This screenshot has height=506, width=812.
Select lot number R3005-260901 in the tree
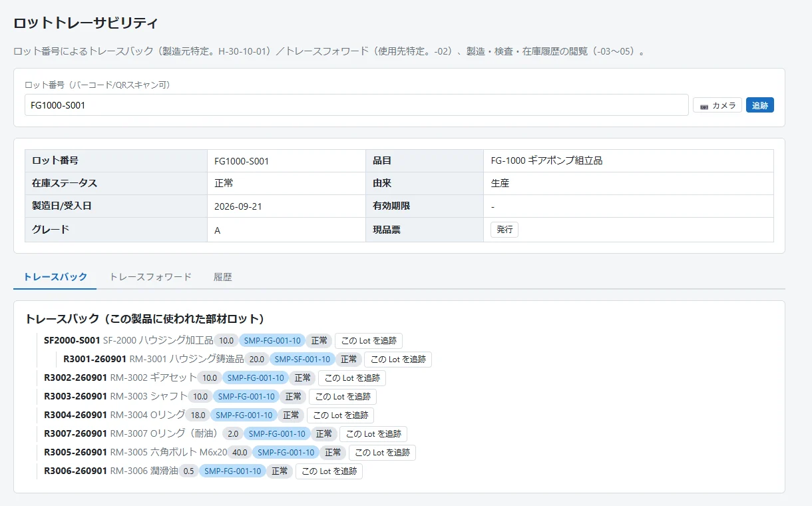pos(75,452)
